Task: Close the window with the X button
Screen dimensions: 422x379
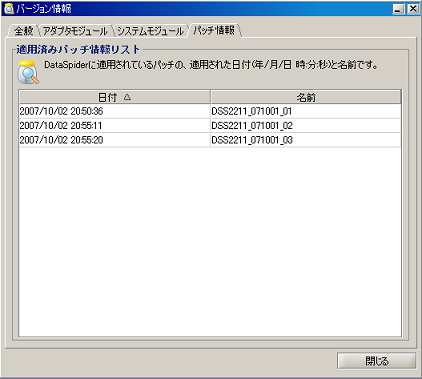Action: pyautogui.click(x=413, y=9)
